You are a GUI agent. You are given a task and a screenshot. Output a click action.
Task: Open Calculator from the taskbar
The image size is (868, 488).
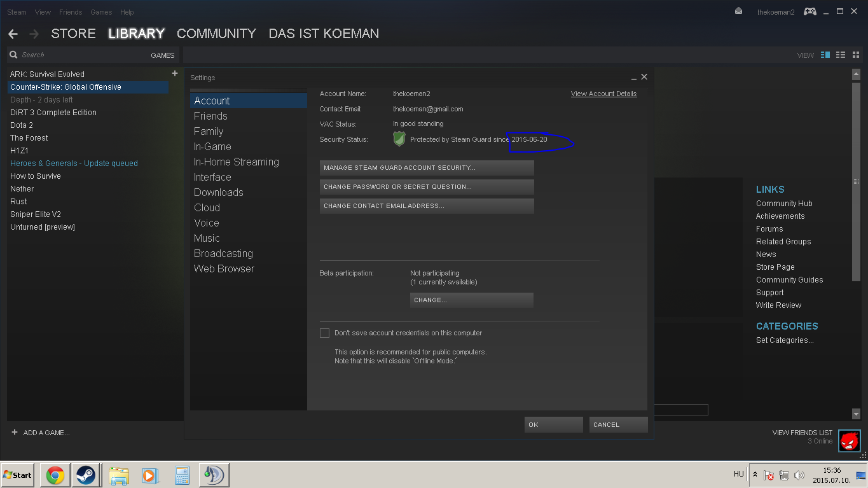click(x=182, y=475)
